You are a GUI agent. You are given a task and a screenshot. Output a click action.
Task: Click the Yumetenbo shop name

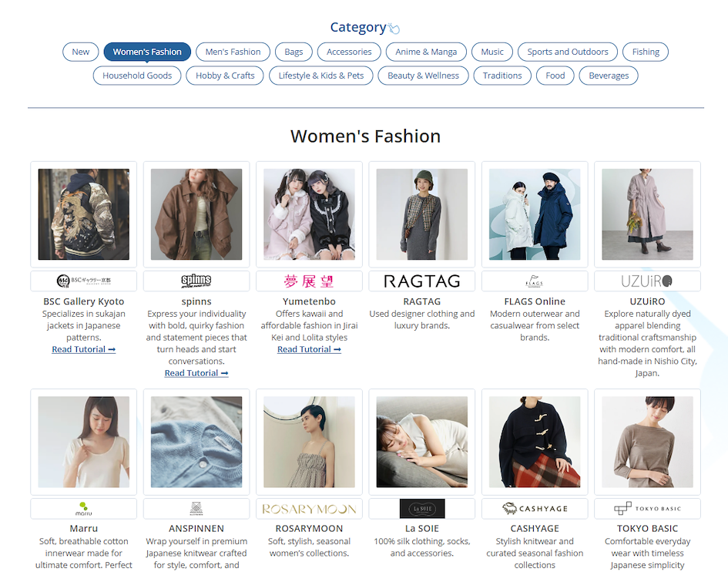(x=309, y=301)
